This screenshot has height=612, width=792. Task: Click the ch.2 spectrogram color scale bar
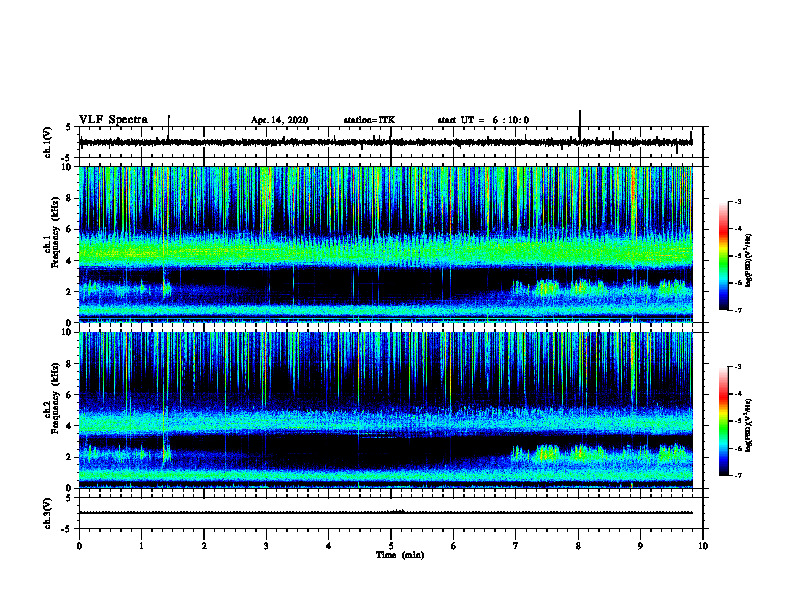tap(724, 421)
